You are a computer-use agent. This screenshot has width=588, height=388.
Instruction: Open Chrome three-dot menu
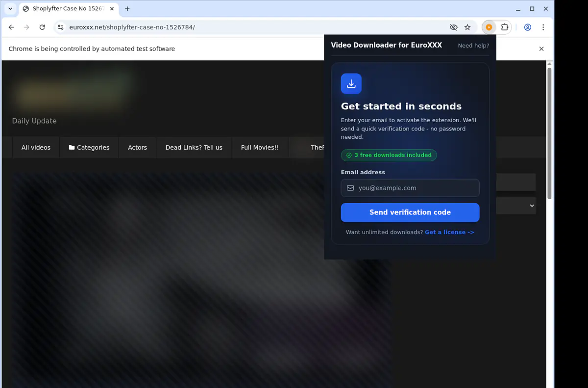click(x=543, y=27)
